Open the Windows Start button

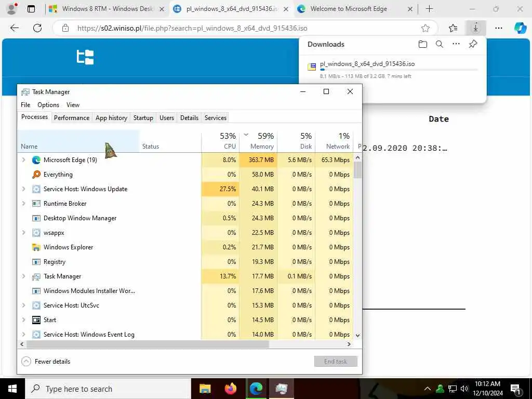pyautogui.click(x=12, y=389)
